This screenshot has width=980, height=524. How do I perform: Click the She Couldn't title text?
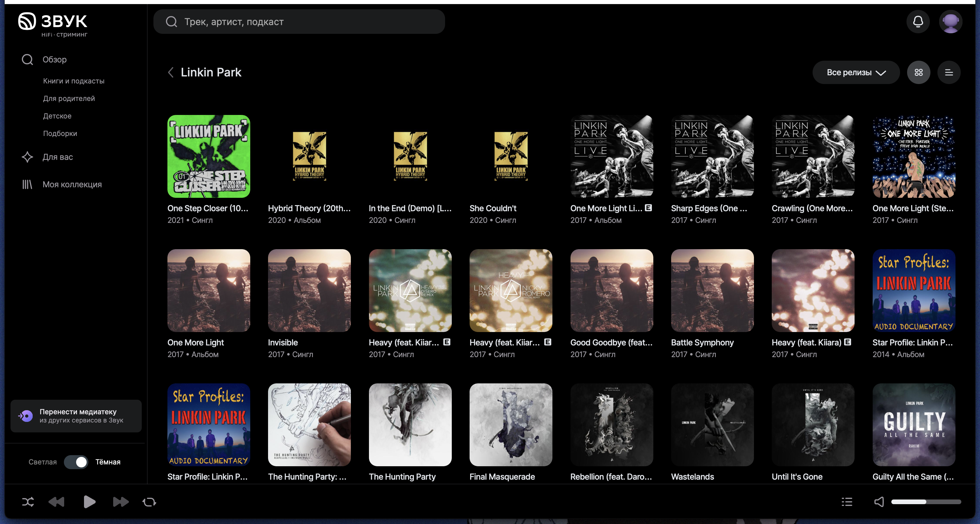(493, 208)
